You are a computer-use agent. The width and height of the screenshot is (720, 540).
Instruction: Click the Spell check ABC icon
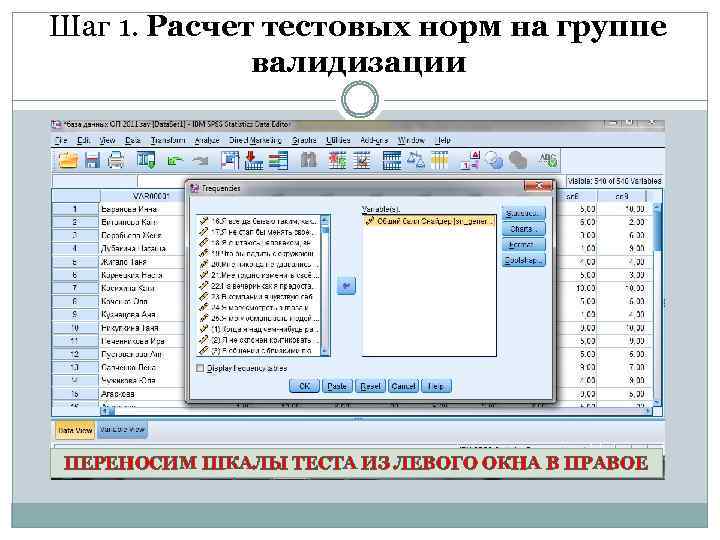(x=548, y=160)
